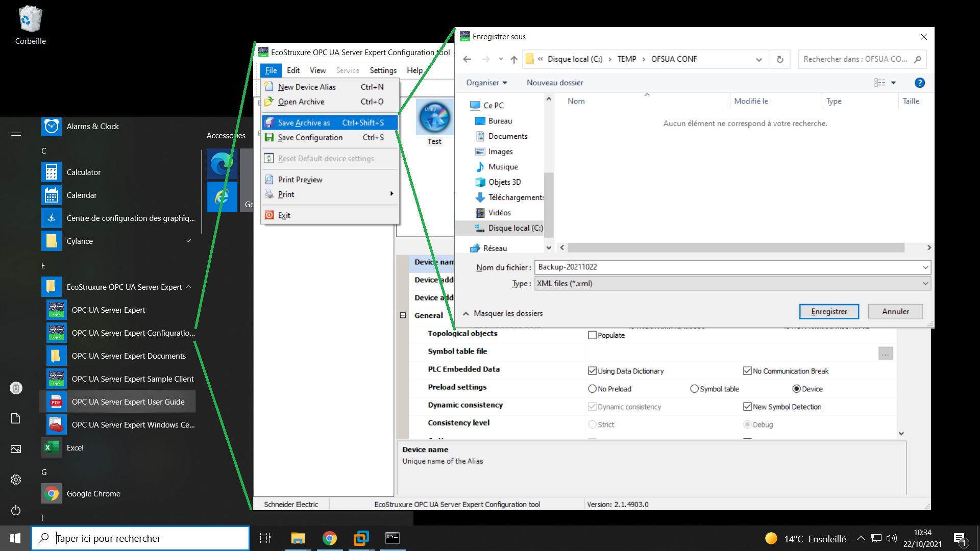
Task: Click Nouveau dossier button
Action: coord(555,83)
